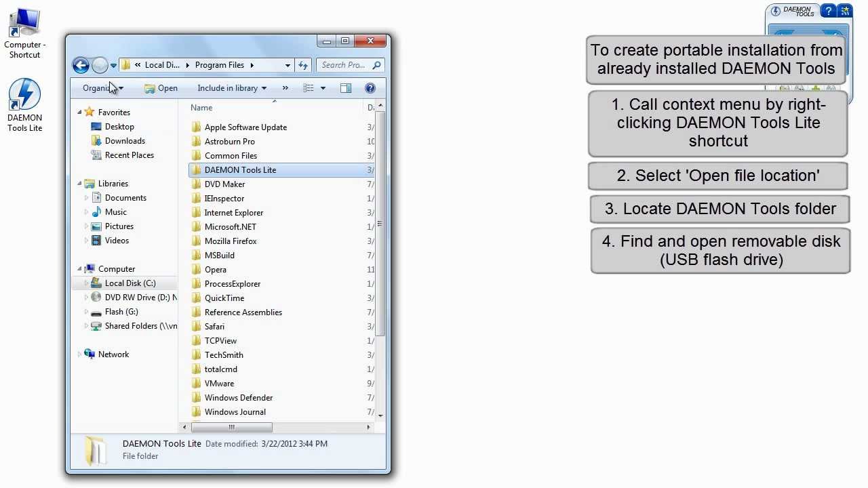Screen dimensions: 868x488
Task: Select Local Disk (C:) in navigation pane
Action: (130, 283)
